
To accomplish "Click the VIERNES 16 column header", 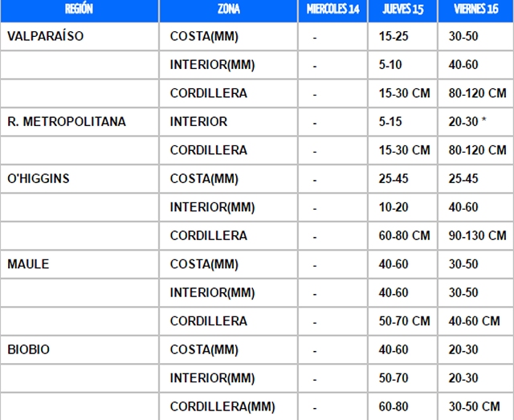I will pos(475,10).
